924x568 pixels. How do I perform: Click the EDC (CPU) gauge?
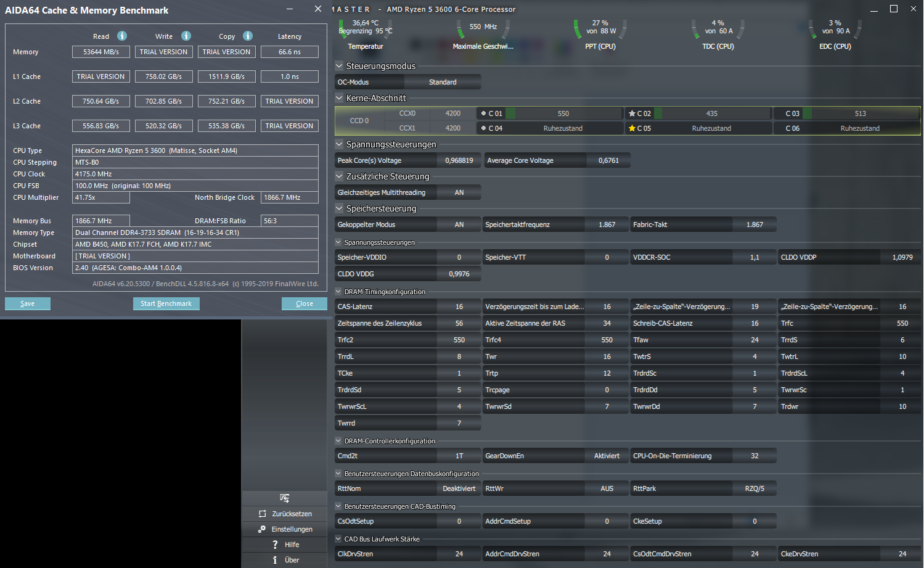[x=835, y=35]
